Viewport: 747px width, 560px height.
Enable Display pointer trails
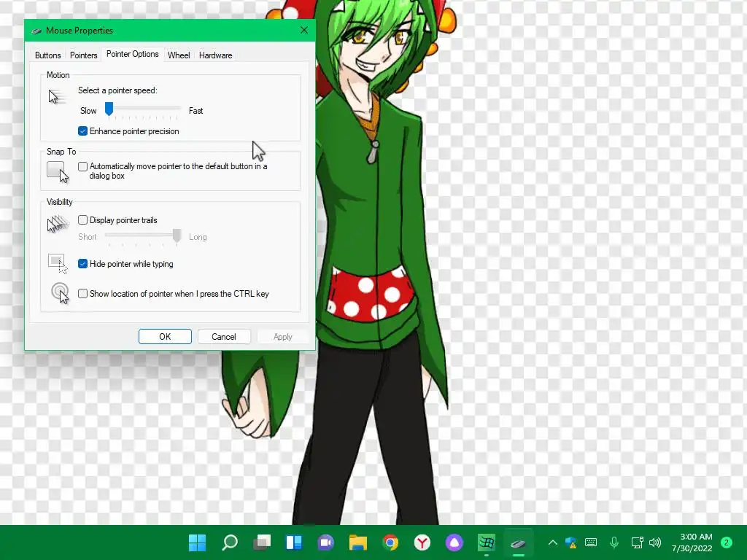point(83,220)
